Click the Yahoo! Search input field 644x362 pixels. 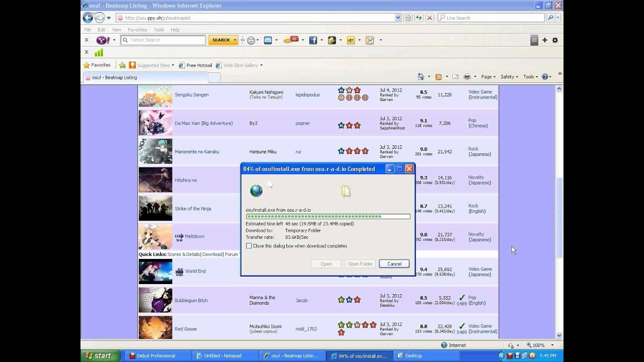point(163,40)
